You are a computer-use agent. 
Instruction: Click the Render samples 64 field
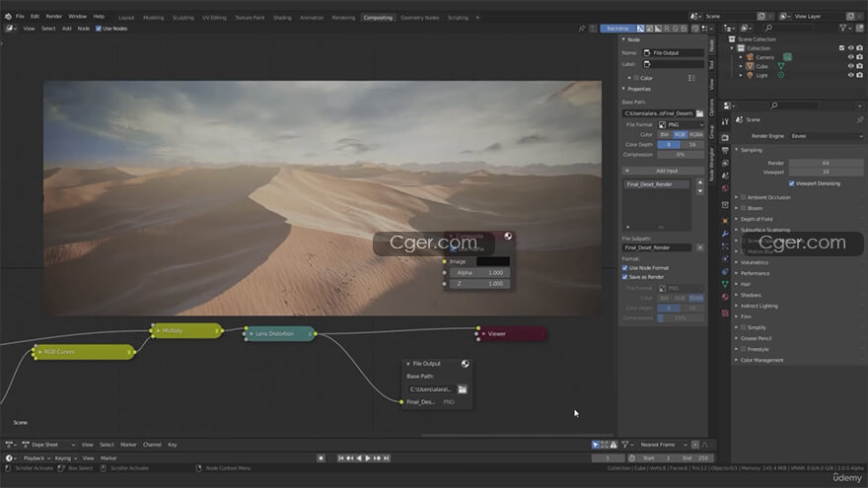click(826, 164)
